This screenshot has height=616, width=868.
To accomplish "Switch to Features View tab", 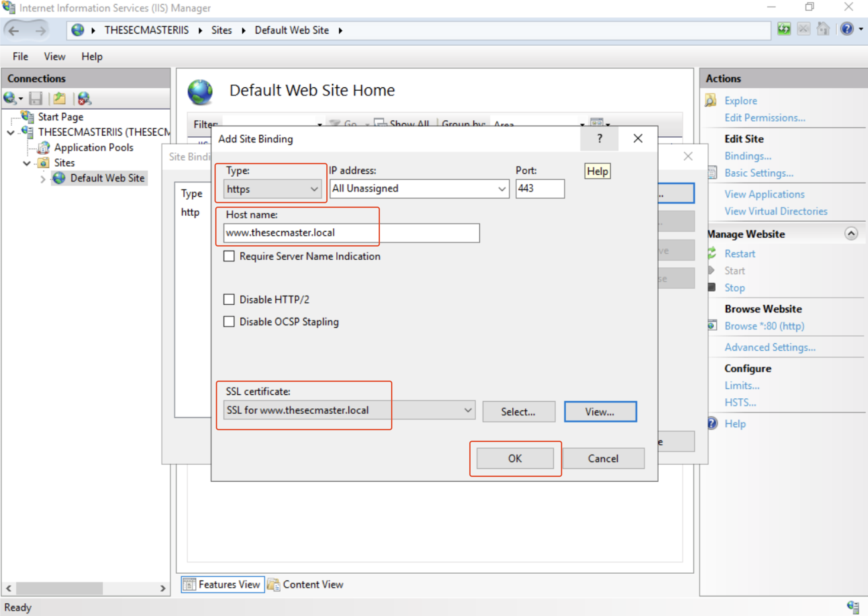I will click(x=223, y=584).
